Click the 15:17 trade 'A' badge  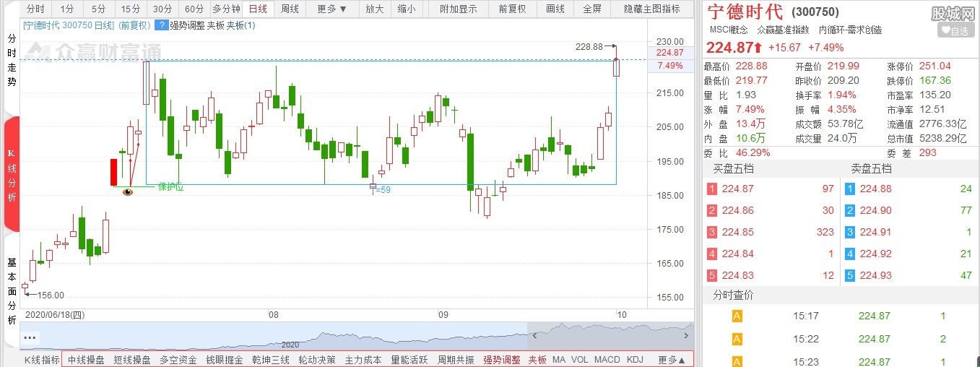tap(737, 316)
